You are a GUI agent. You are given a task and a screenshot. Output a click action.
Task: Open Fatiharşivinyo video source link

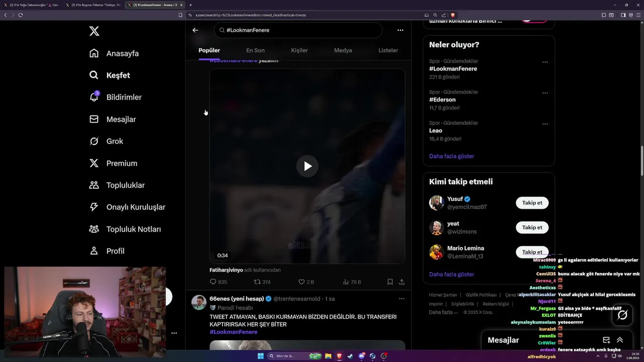point(226,270)
